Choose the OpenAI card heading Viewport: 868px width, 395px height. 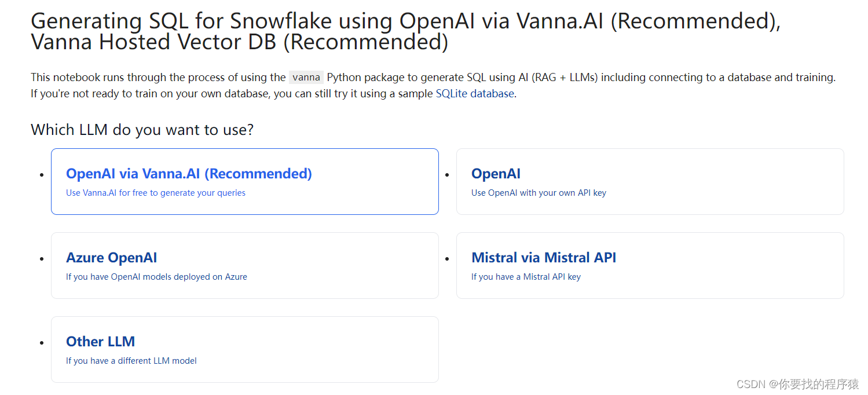[496, 174]
